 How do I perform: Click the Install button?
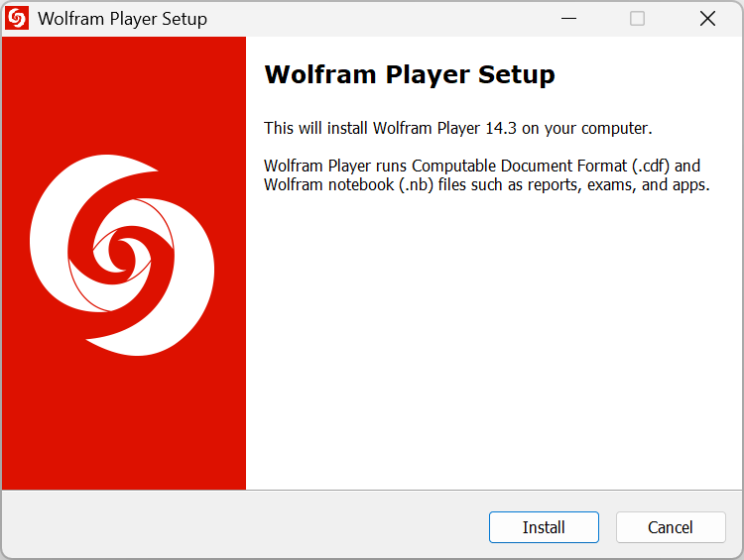544,527
